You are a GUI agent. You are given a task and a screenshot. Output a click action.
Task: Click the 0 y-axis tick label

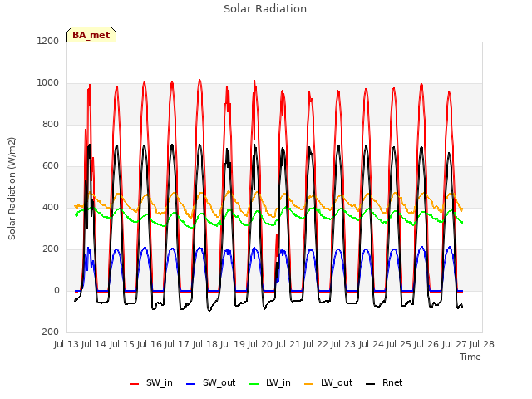(57, 291)
